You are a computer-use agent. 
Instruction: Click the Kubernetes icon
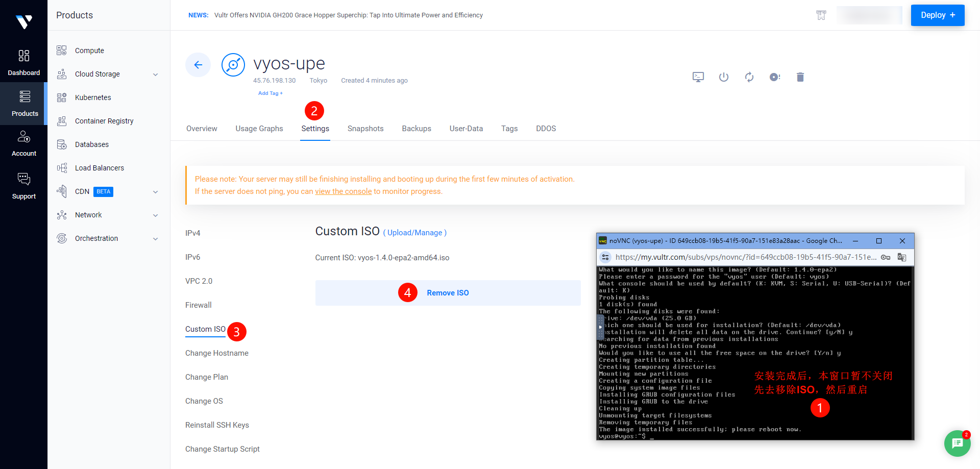[x=62, y=97]
